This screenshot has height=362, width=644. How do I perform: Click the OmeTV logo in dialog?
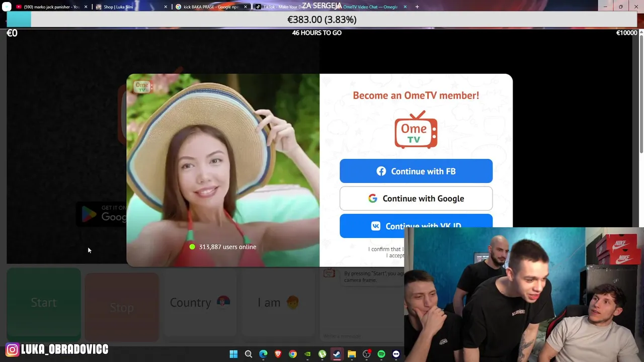(416, 129)
